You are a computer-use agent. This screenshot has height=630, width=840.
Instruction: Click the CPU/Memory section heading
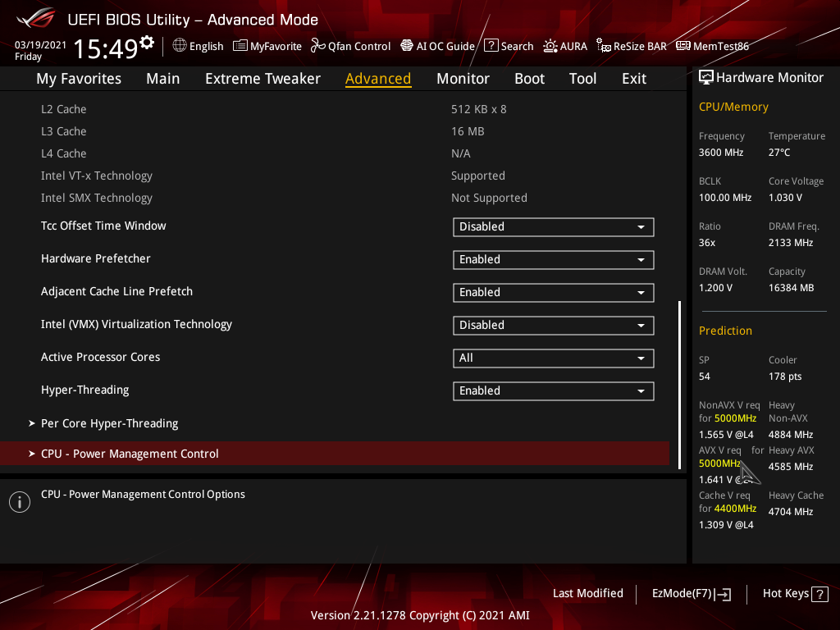click(x=733, y=107)
